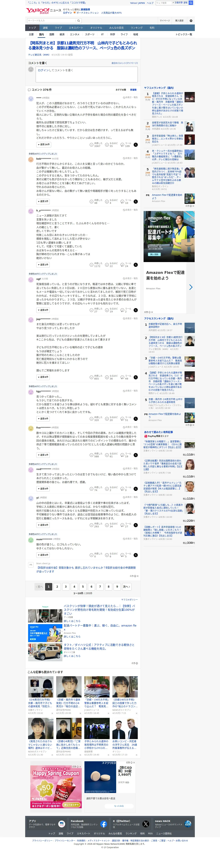Share xgf user's comment on X
Screen dimensions: 220x868
point(135,310)
